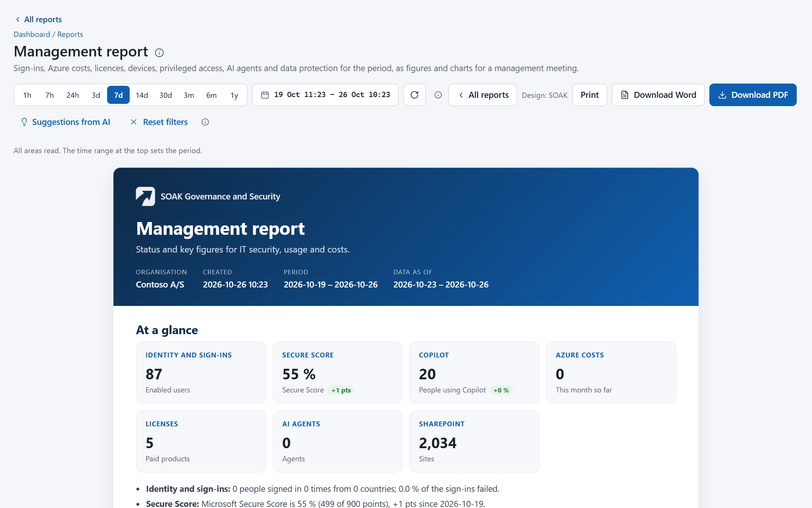Open the AI Agents card
The height and width of the screenshot is (508, 812).
pyautogui.click(x=338, y=441)
